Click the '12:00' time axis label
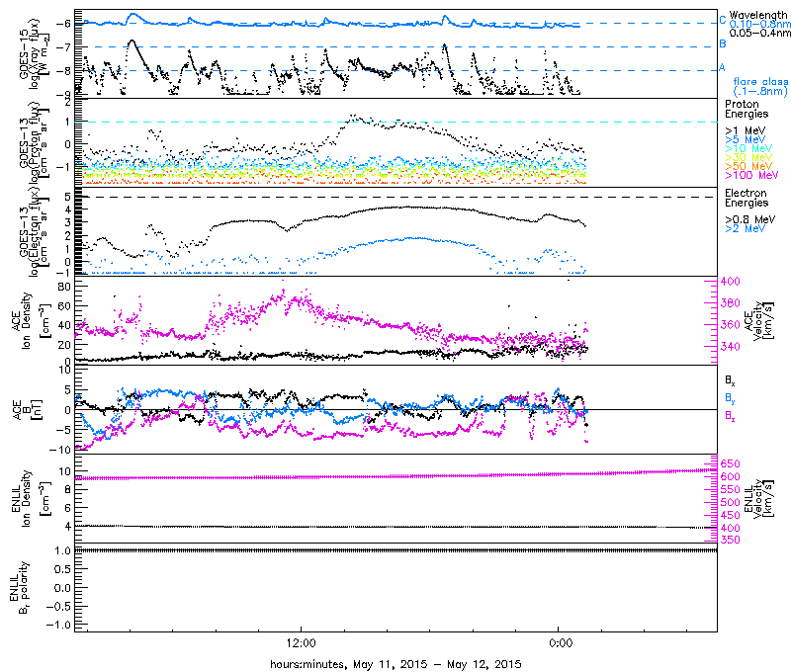Image resolution: width=791 pixels, height=672 pixels. (x=302, y=643)
